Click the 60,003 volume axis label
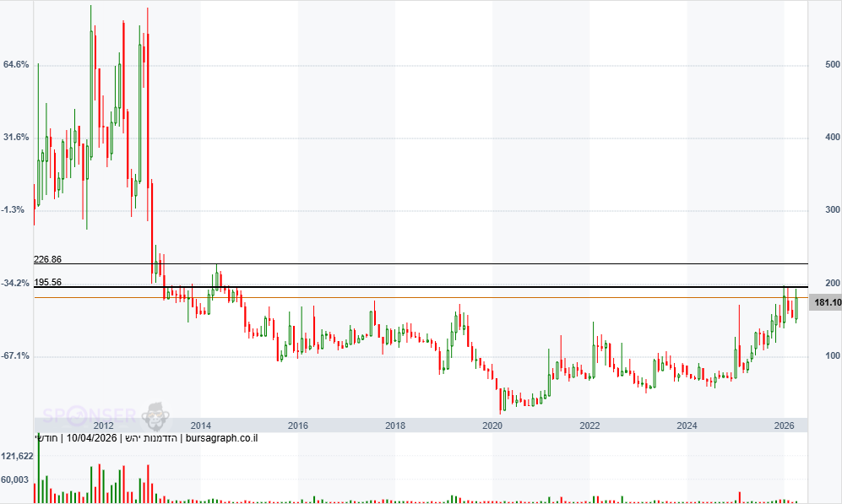 click(15, 480)
